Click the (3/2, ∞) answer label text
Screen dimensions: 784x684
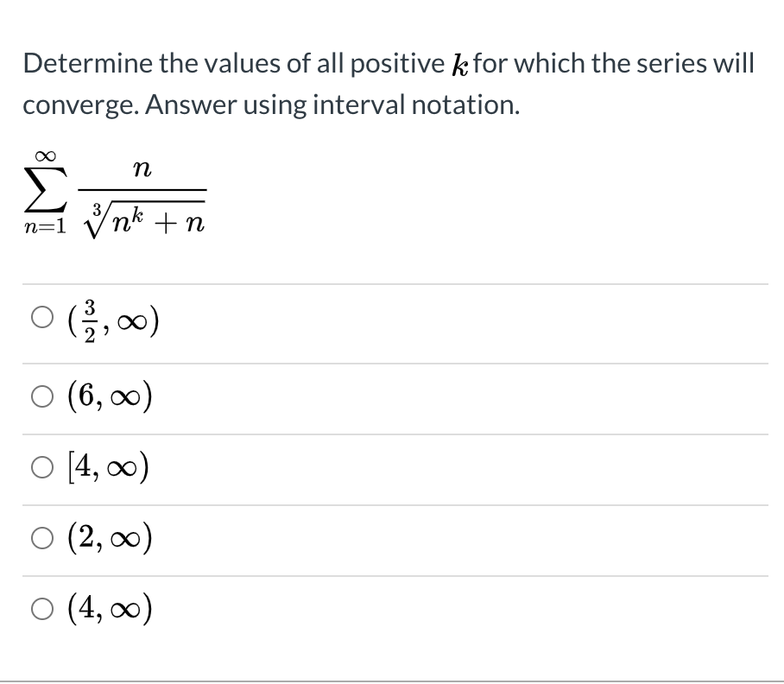[114, 321]
